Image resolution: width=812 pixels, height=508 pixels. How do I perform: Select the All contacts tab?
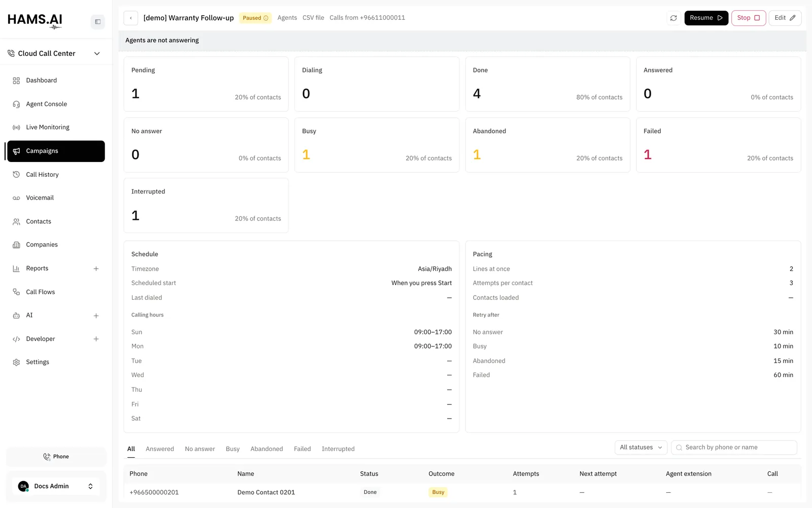pos(131,449)
